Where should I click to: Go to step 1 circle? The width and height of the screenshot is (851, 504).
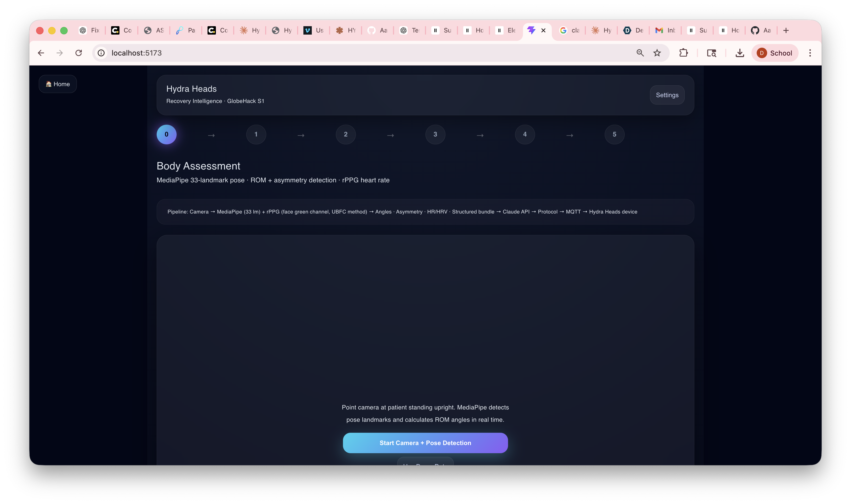pyautogui.click(x=256, y=134)
